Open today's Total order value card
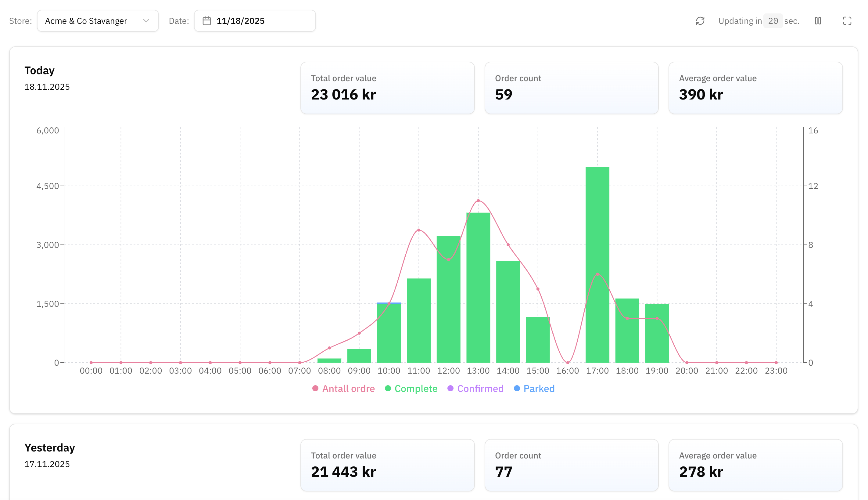868x500 pixels. click(387, 88)
